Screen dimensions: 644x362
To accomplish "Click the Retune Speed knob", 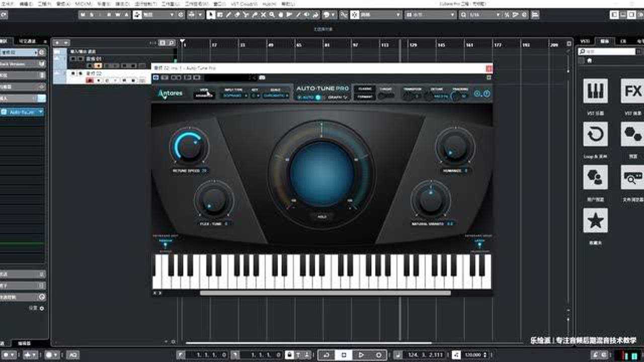I will click(x=189, y=146).
